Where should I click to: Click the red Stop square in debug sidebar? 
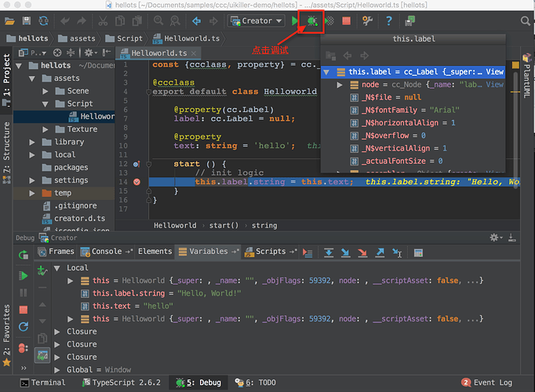pos(23,310)
